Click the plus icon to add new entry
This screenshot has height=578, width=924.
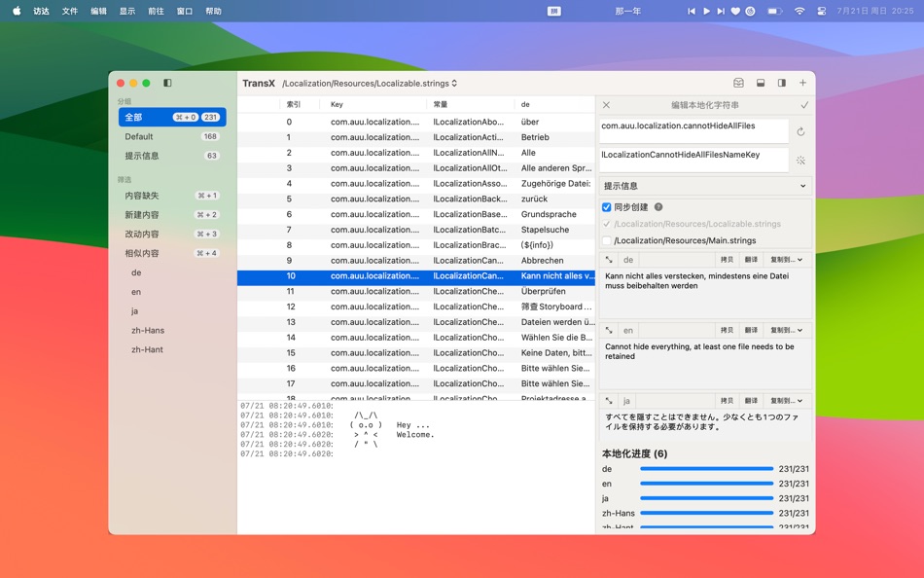point(802,85)
